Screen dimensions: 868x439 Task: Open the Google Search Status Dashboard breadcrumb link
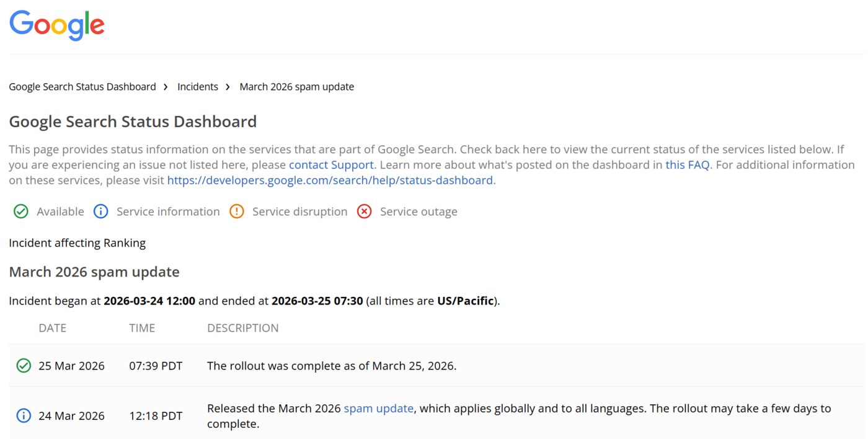[82, 86]
